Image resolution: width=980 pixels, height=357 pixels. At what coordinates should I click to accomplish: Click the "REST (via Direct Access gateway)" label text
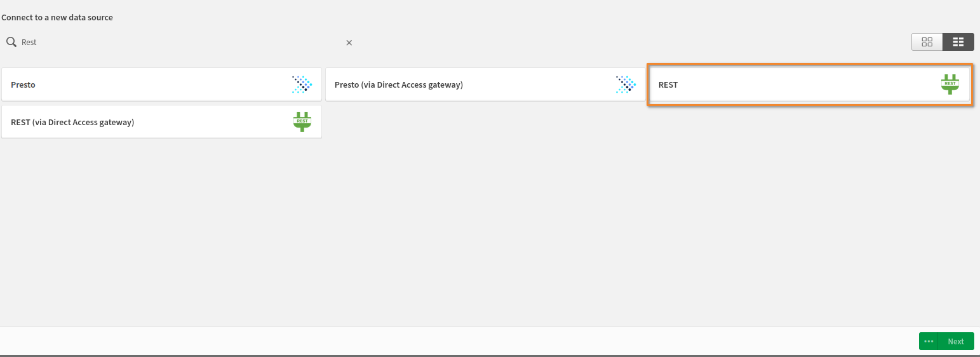coord(72,122)
